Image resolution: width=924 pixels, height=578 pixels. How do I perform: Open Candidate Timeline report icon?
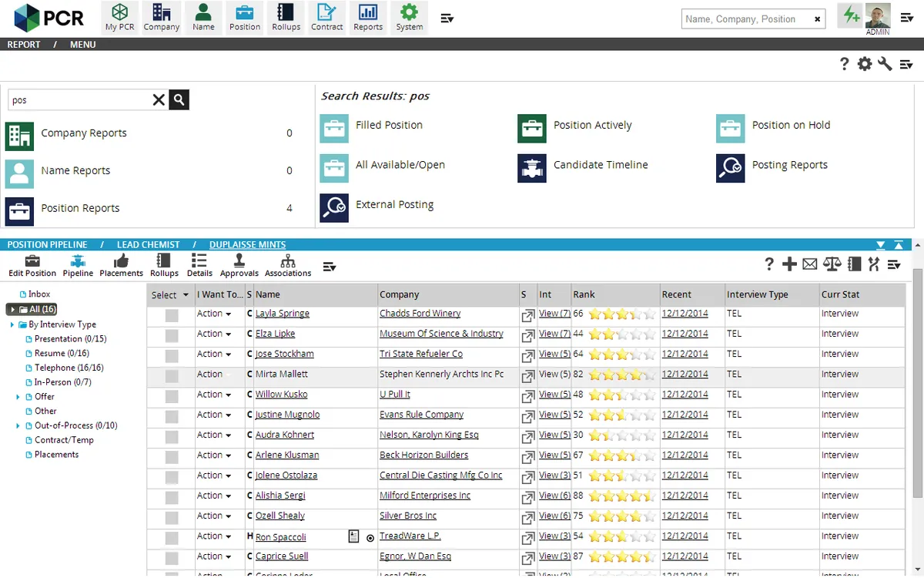(532, 168)
